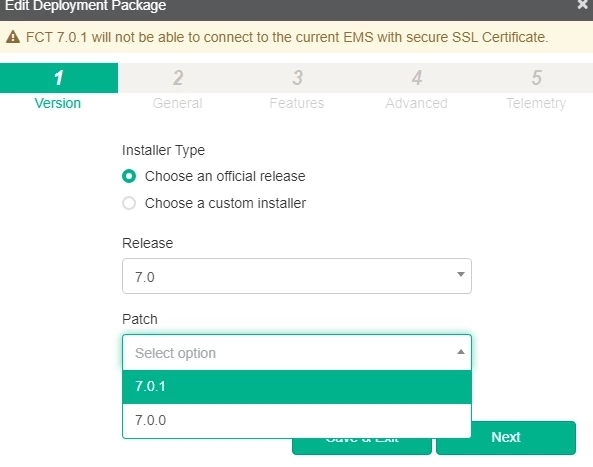The width and height of the screenshot is (593, 467).
Task: Go to step 4 Advanced tab
Action: click(416, 87)
